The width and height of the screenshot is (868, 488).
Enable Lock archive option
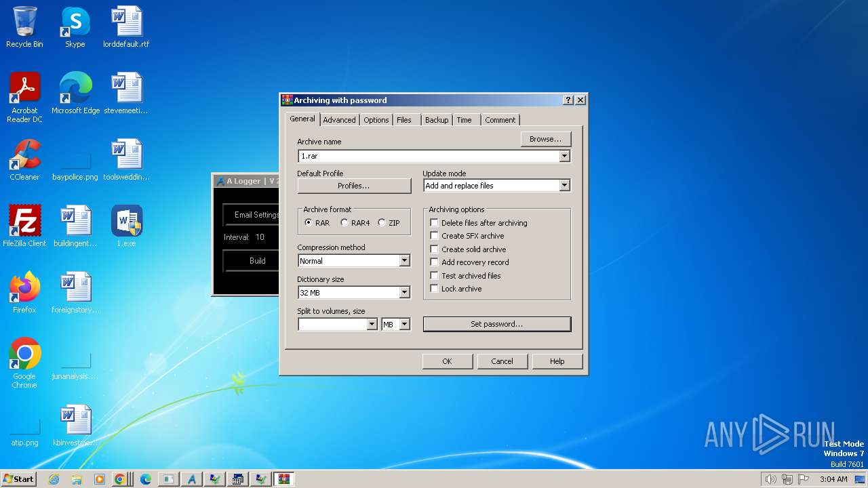point(434,289)
